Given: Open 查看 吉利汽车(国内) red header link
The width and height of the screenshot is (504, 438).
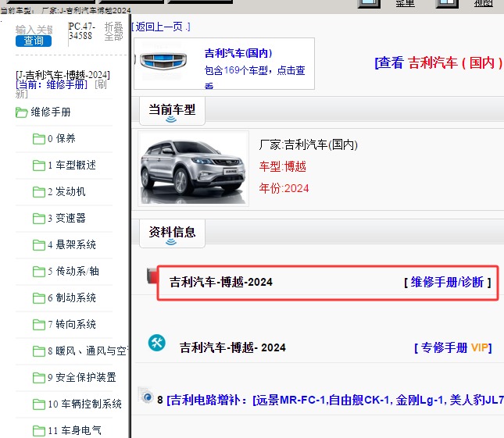Looking at the screenshot, I should 438,62.
